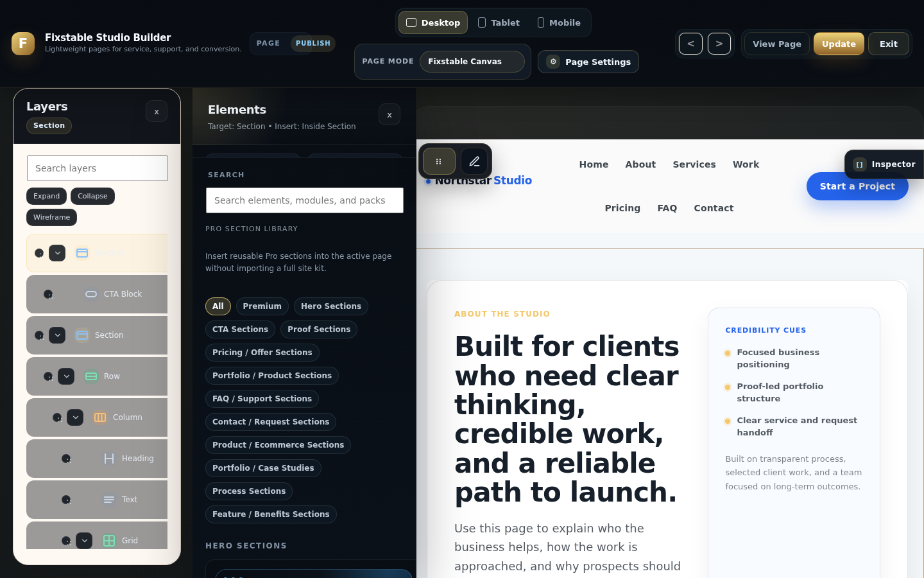The width and height of the screenshot is (924, 578).
Task: Close the Layers panel
Action: [x=157, y=112]
